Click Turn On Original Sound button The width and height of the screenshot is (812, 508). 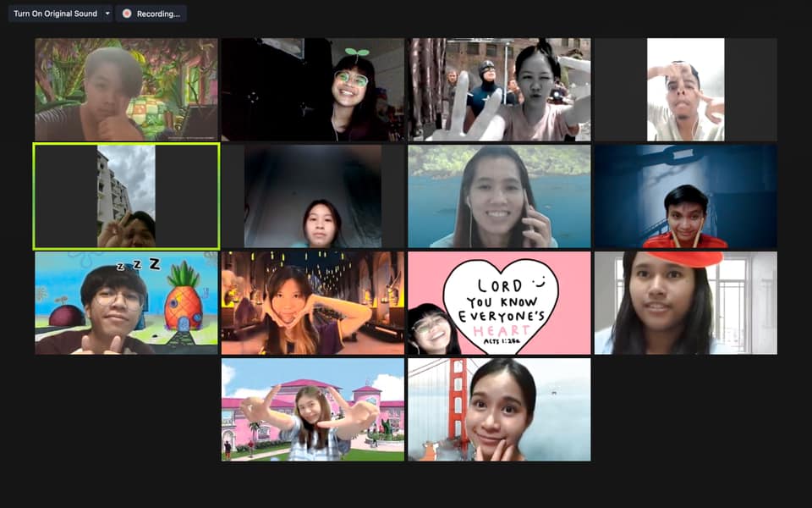click(x=55, y=14)
